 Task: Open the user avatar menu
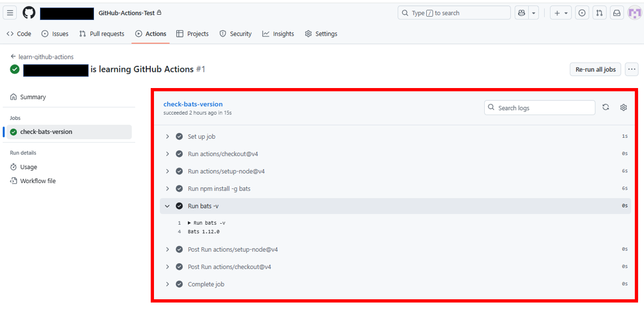(x=635, y=13)
